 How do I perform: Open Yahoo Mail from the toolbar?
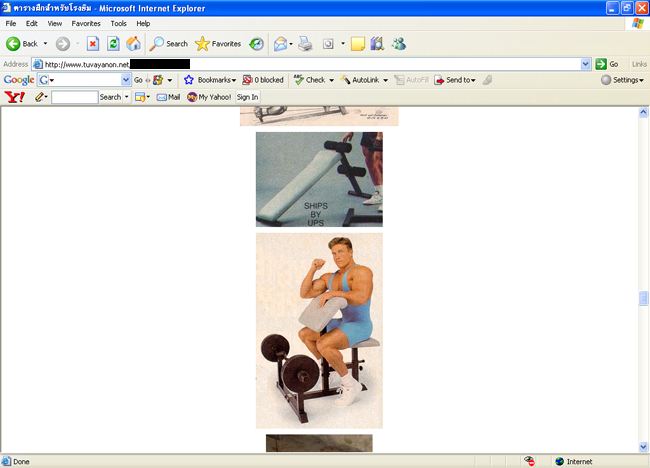coord(168,97)
